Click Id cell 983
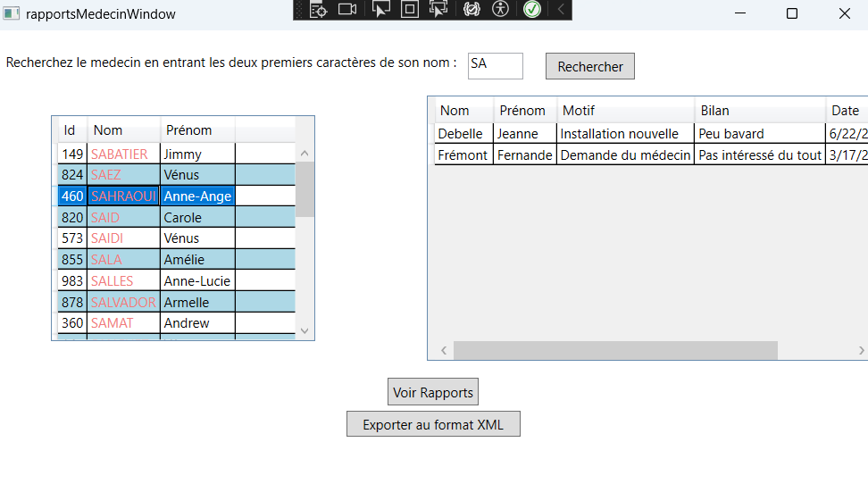Screen dimensions: 868x484 72,280
